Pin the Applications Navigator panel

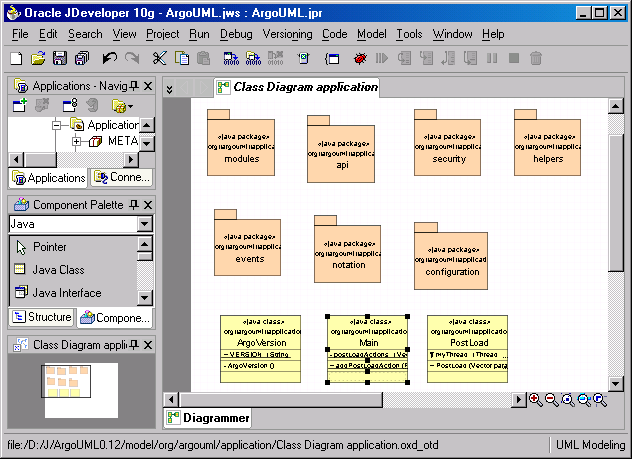(x=135, y=86)
